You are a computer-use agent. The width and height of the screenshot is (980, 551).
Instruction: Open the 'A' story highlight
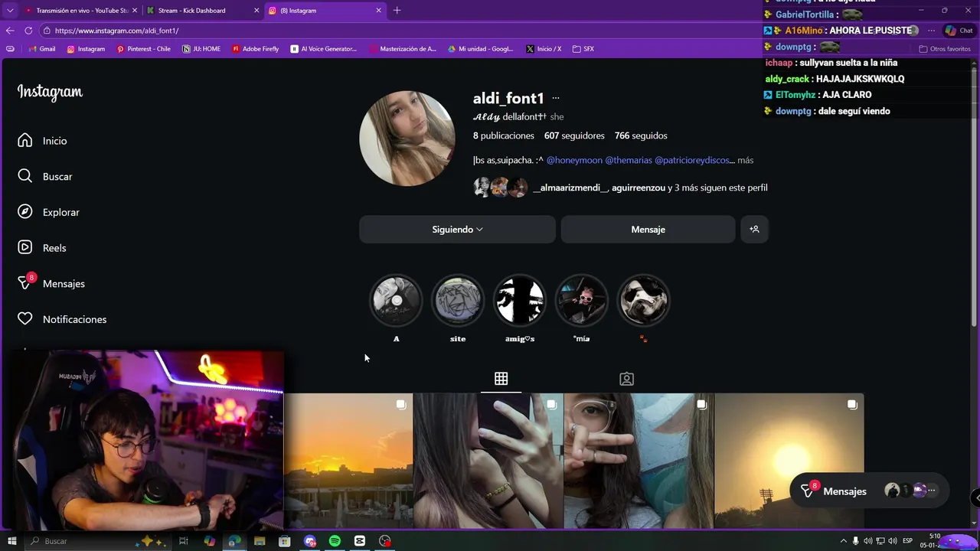click(x=396, y=300)
